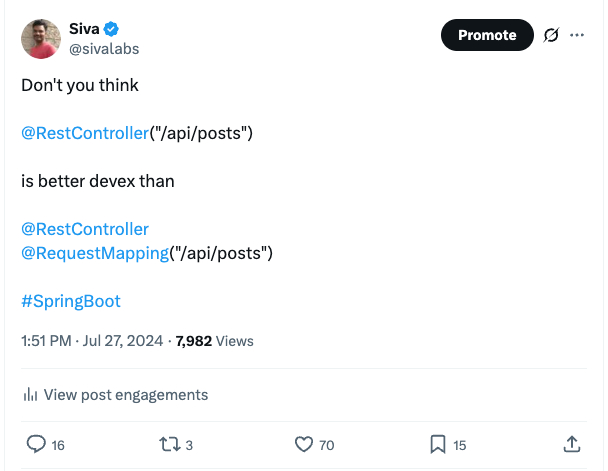The image size is (608, 471).
Task: Open the #SpringBoot hashtag
Action: coord(70,301)
